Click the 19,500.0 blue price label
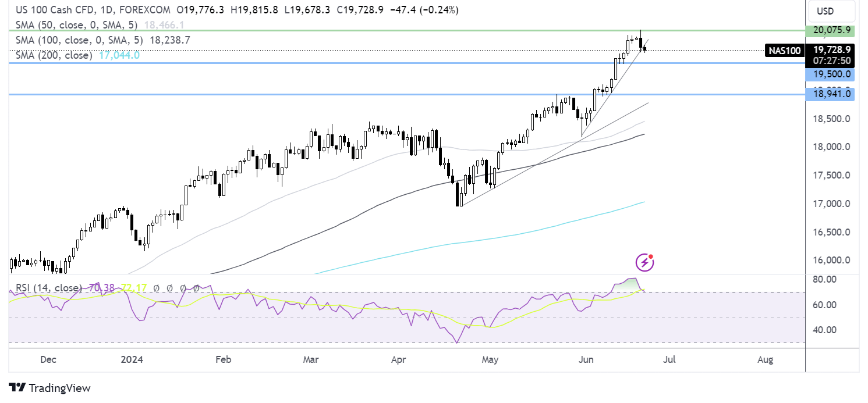The height and width of the screenshot is (403, 868). pyautogui.click(x=830, y=74)
